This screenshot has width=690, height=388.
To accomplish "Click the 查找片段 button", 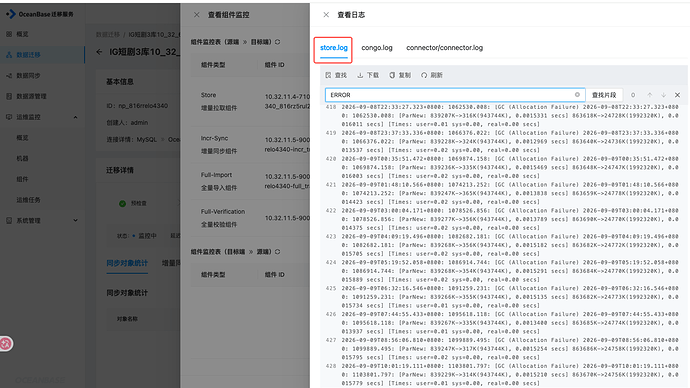I will pyautogui.click(x=604, y=95).
